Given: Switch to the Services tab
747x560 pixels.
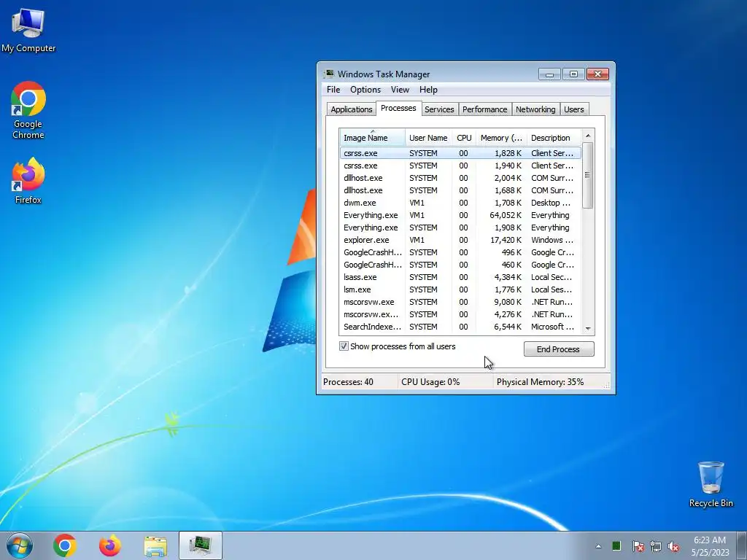Looking at the screenshot, I should point(439,109).
